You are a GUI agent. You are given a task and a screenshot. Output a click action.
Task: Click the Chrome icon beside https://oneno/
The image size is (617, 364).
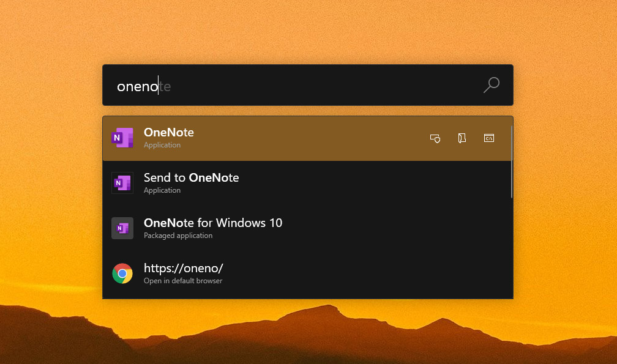(122, 273)
